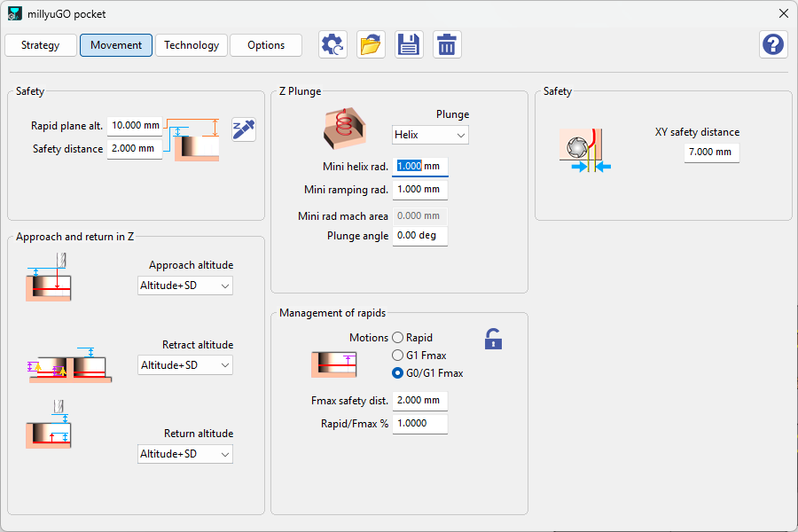Click the Rapid plane alt. input field

pos(135,126)
